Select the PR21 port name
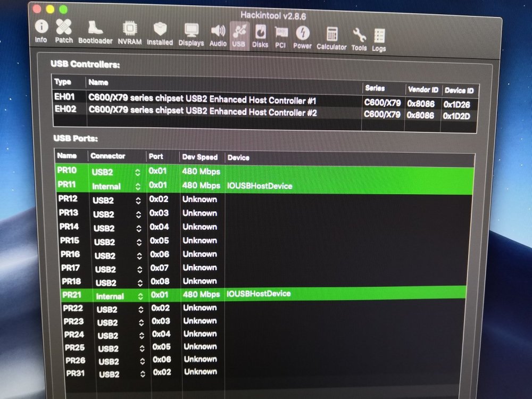The height and width of the screenshot is (399, 532). [72, 295]
